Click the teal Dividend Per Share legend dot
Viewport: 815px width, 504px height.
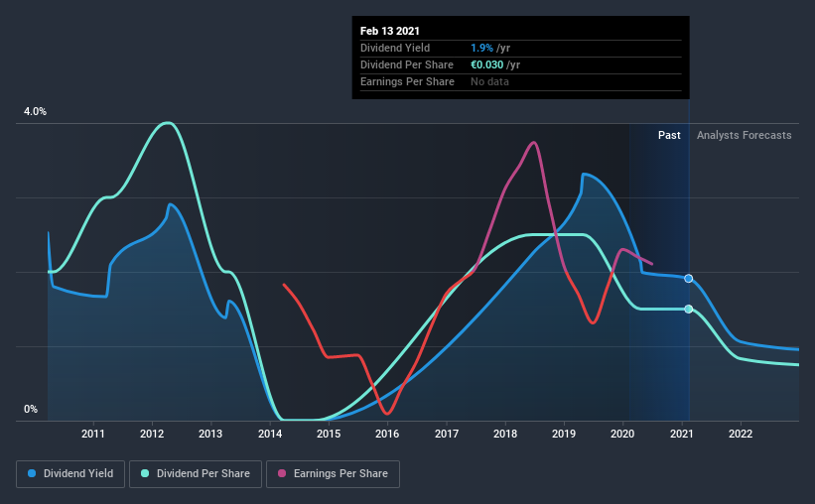click(x=145, y=473)
